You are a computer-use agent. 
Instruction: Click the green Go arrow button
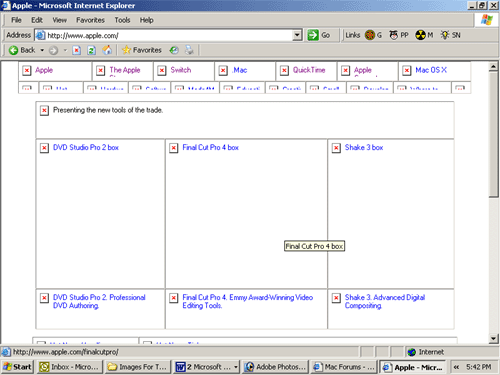tap(313, 35)
